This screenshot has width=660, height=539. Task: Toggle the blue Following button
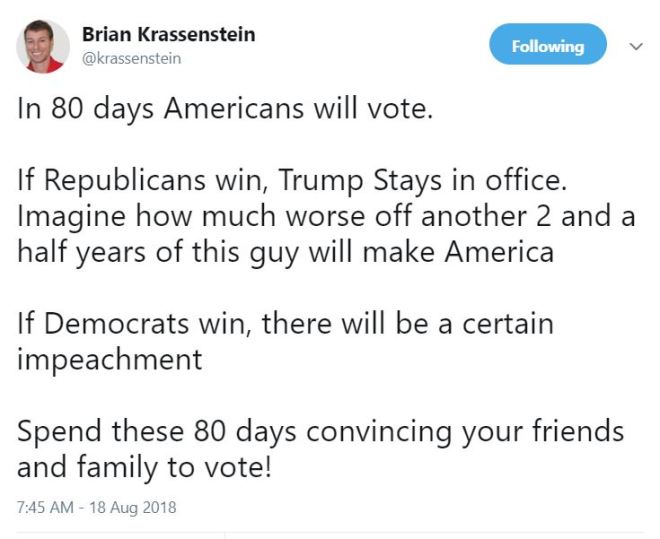pyautogui.click(x=547, y=46)
